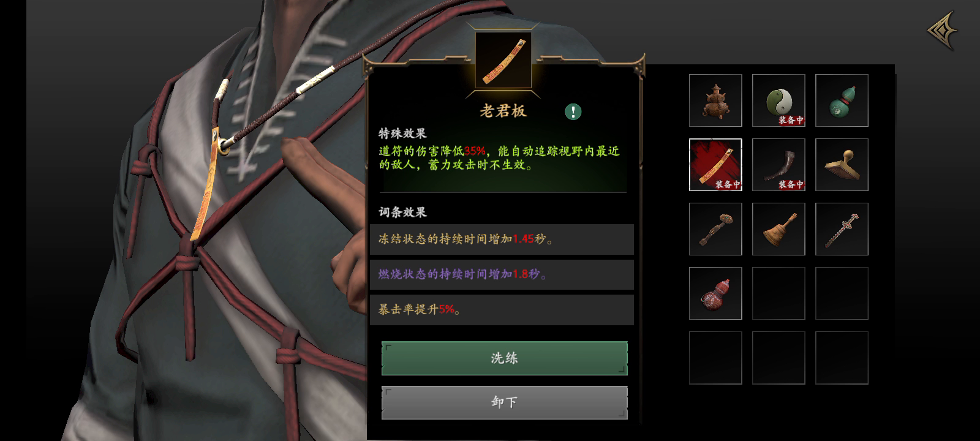Select the wooden seal stamp item
Viewport: 980px width, 441px height.
842,165
